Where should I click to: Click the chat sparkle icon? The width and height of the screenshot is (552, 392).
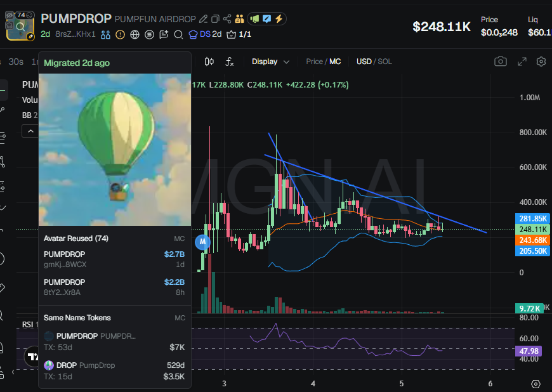coord(164,34)
